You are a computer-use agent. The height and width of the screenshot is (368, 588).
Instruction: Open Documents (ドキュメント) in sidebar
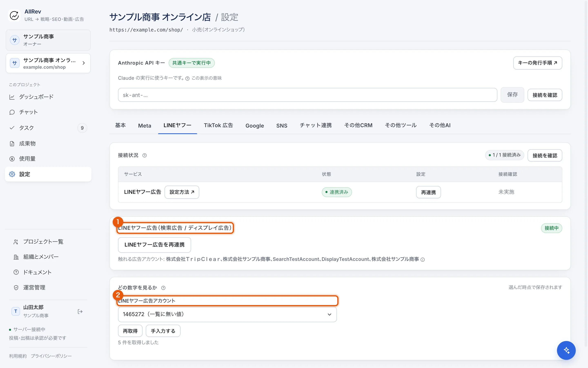(48, 272)
